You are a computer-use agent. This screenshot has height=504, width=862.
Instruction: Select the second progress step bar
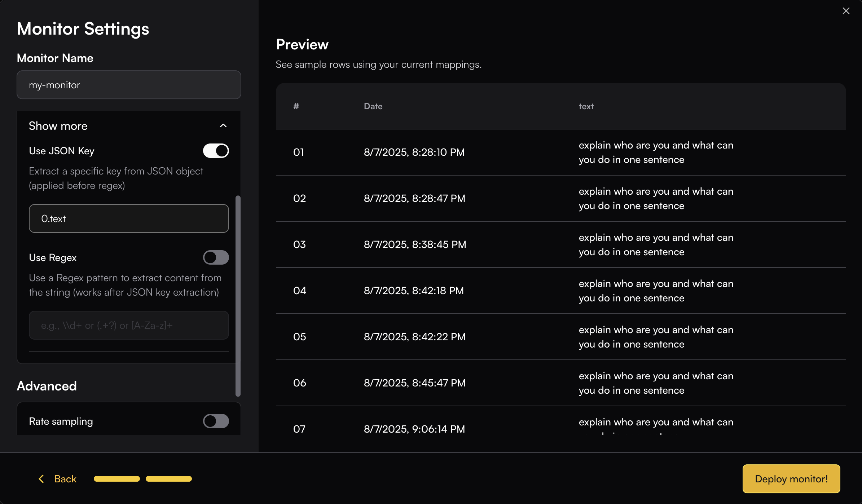pos(168,479)
